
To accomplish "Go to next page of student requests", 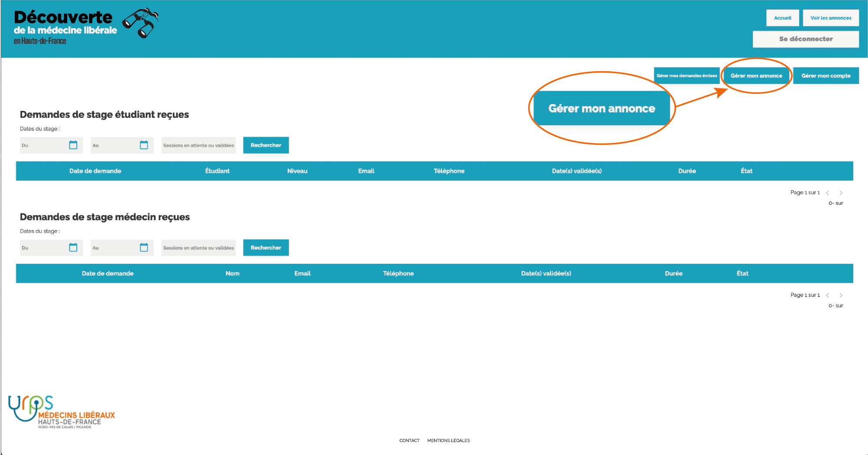I will pyautogui.click(x=841, y=193).
